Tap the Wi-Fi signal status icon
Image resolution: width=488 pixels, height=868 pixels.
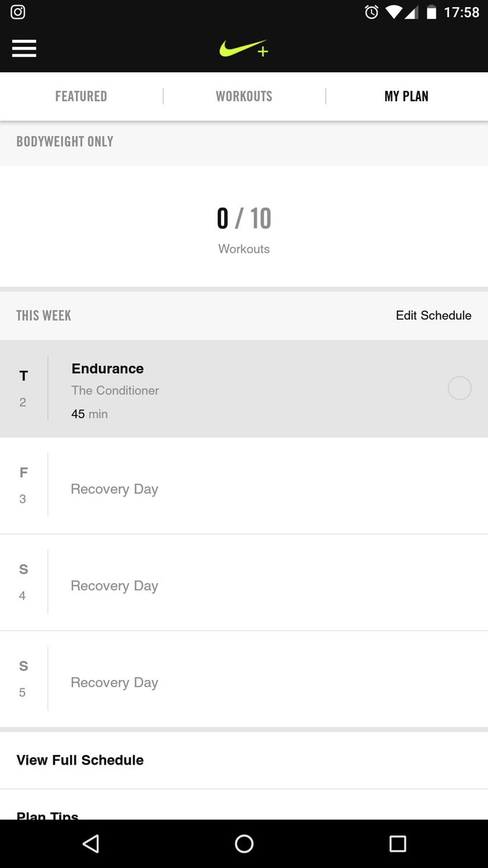coord(394,12)
